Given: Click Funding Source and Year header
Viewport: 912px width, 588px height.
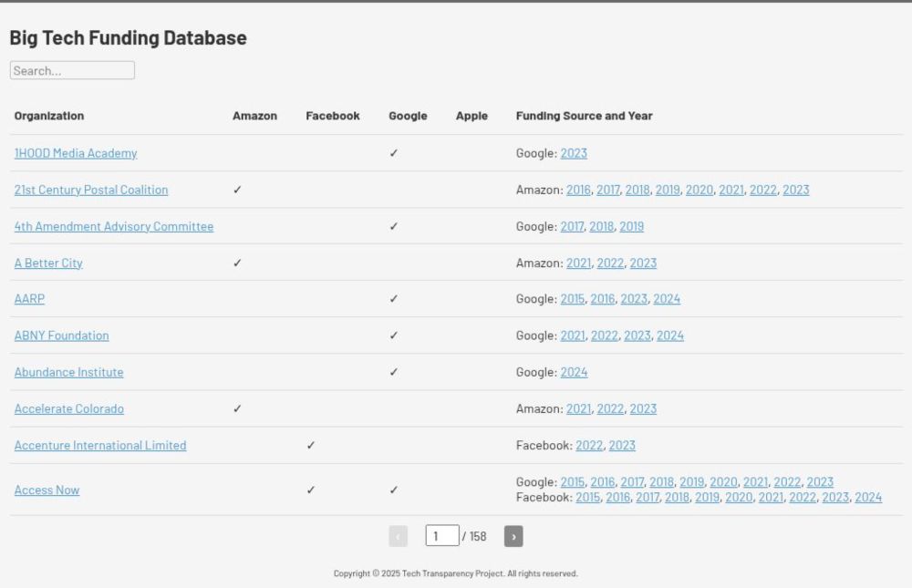Looking at the screenshot, I should pos(584,116).
